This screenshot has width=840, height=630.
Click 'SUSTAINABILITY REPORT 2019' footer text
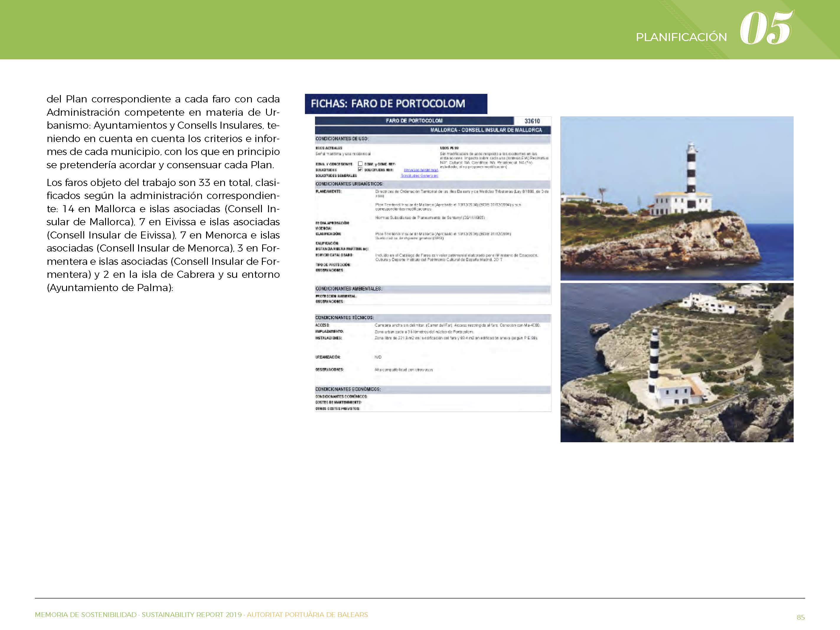[x=192, y=614]
